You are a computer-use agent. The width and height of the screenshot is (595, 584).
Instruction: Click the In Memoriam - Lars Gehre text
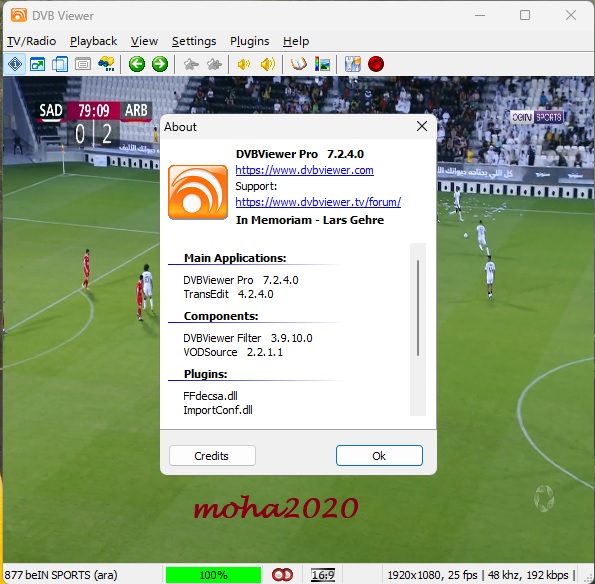pos(310,220)
